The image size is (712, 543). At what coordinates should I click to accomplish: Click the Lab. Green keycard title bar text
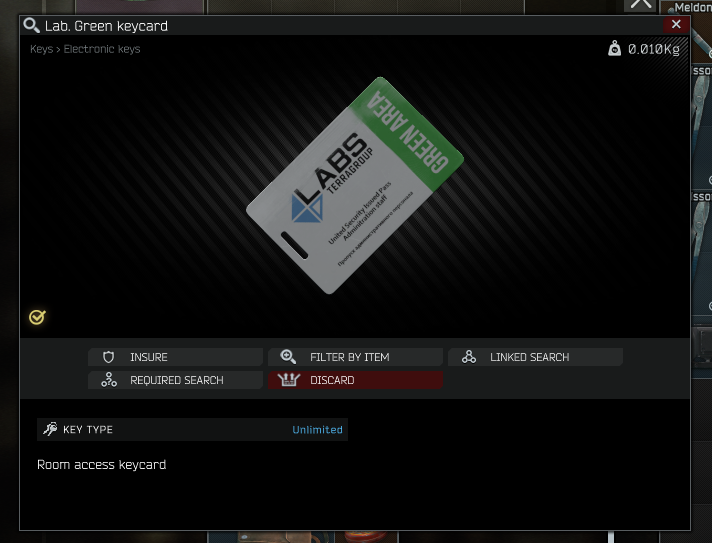[x=106, y=26]
